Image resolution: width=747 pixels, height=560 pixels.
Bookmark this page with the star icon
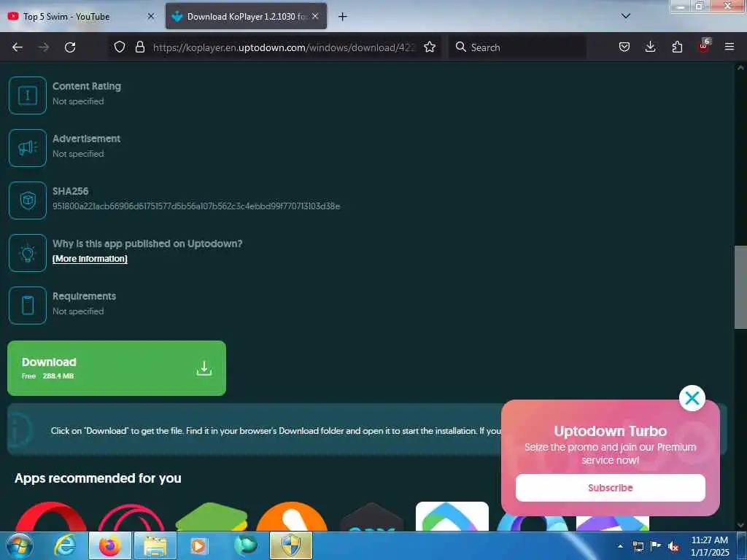[x=430, y=47]
